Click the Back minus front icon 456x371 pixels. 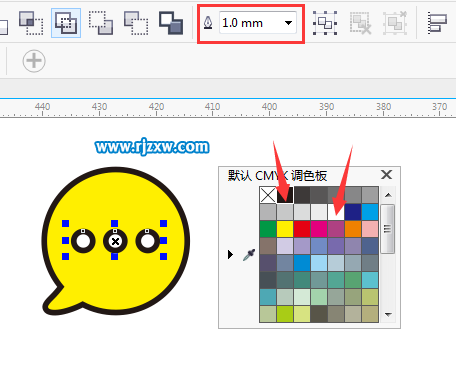tap(171, 23)
